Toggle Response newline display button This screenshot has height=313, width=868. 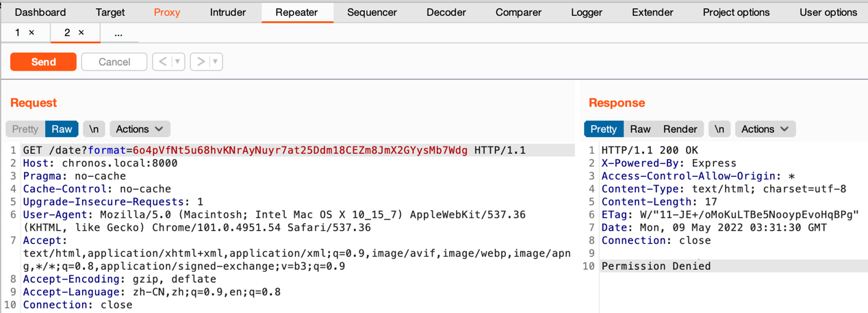(x=719, y=129)
